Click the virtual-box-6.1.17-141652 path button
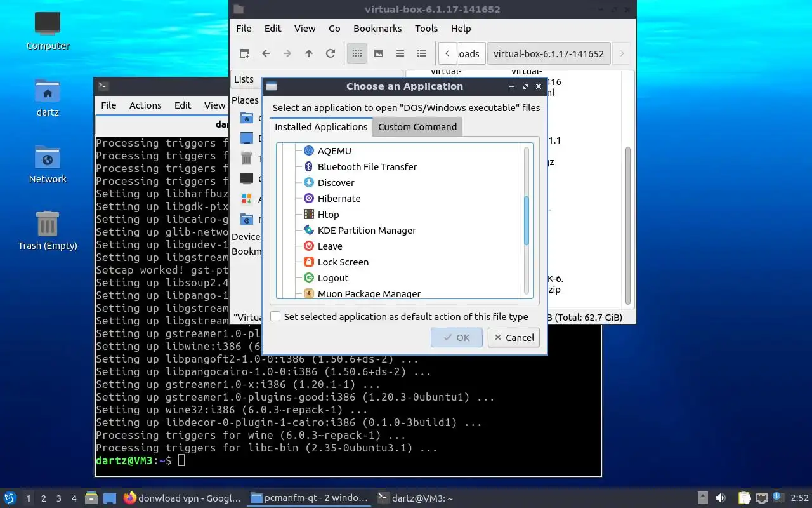Viewport: 812px width, 508px height. pos(549,53)
